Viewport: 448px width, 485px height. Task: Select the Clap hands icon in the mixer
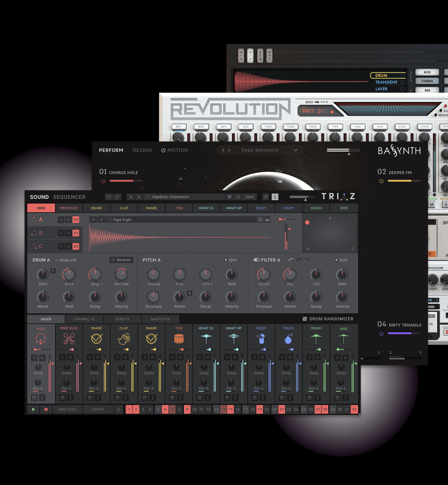point(124,339)
